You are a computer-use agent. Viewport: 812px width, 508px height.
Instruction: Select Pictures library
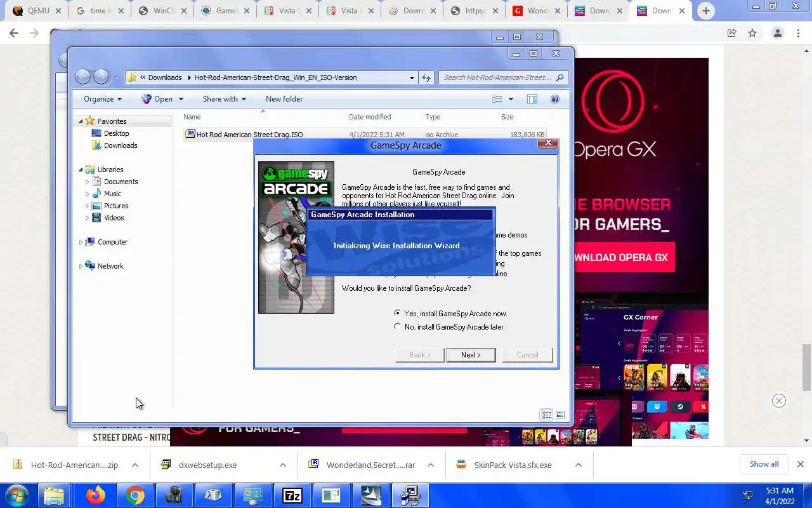coord(116,206)
